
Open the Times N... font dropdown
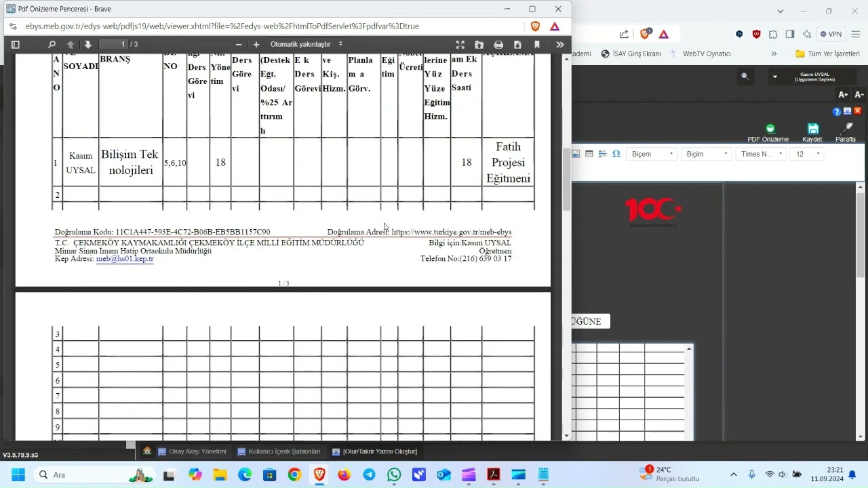761,154
